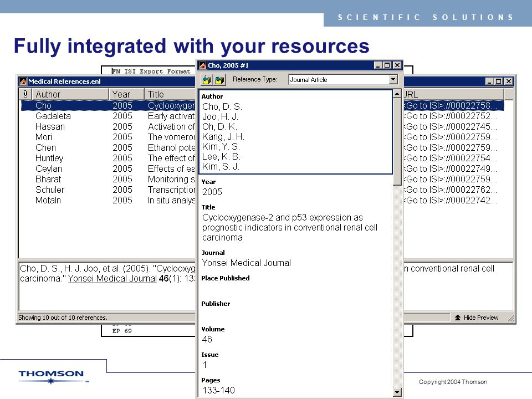This screenshot has width=532, height=399.
Task: Click the Year field value 2005
Action: [212, 192]
